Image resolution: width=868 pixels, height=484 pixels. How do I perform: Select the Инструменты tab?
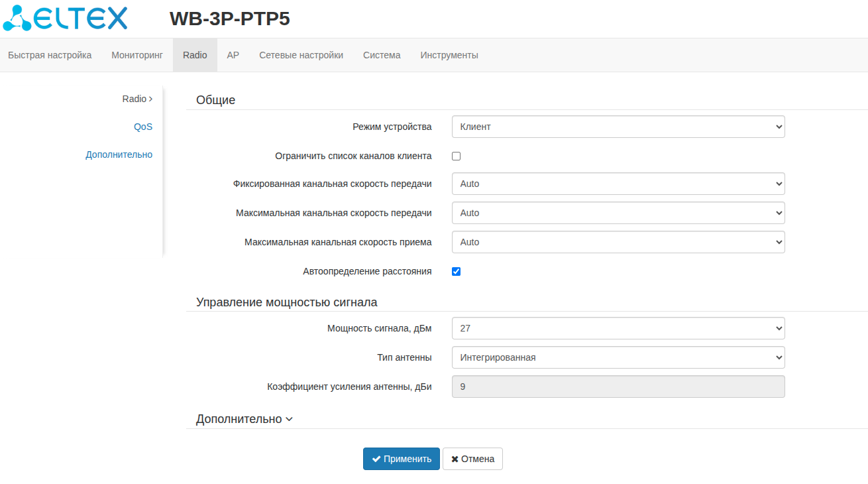click(449, 55)
